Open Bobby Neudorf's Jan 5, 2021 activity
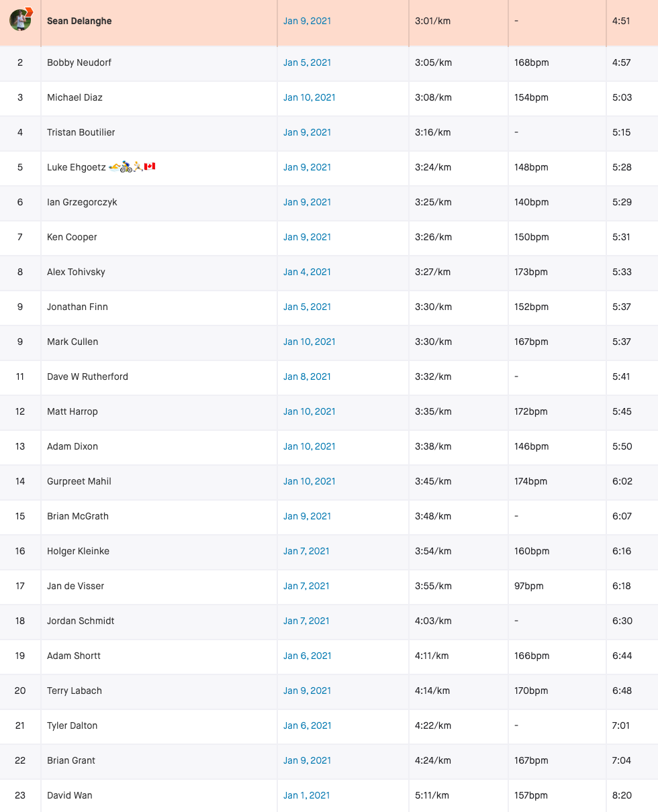Viewport: 658px width, 812px height. 307,62
